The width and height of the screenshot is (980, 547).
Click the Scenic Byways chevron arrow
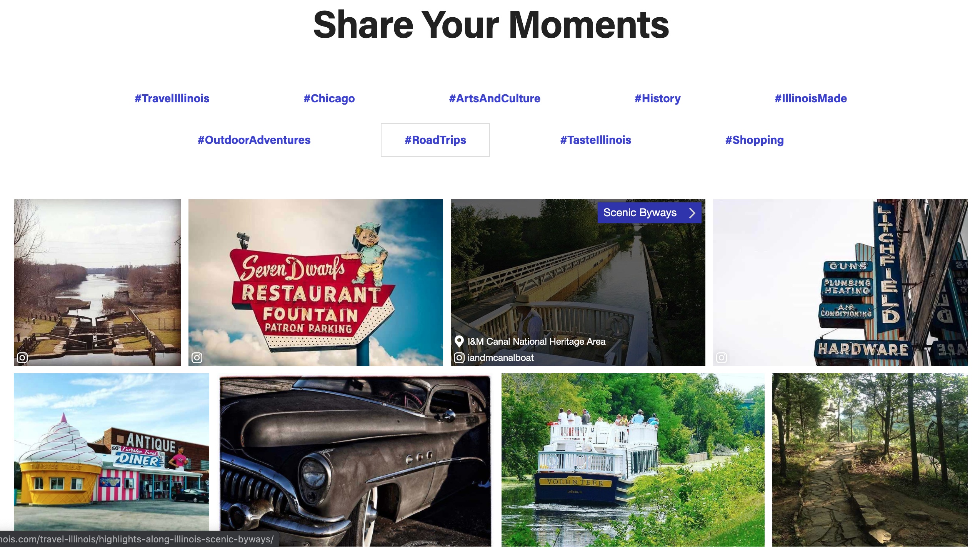[x=692, y=213]
